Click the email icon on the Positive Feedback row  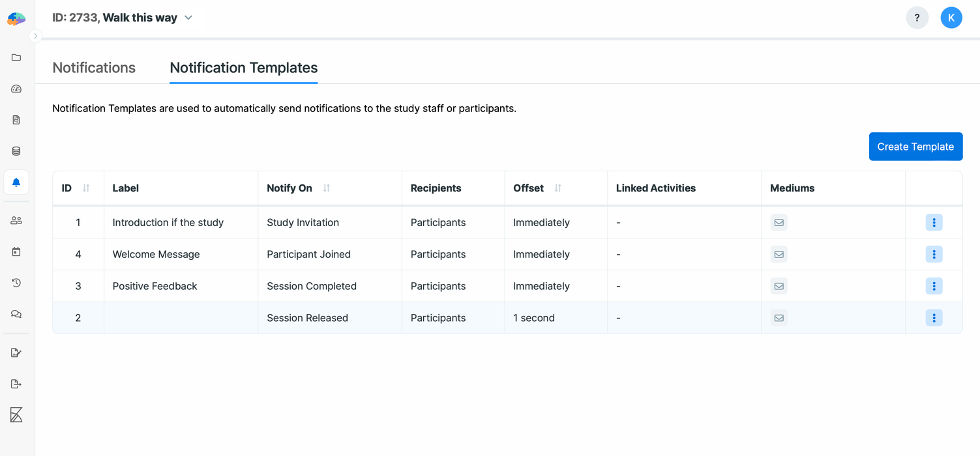coord(779,286)
